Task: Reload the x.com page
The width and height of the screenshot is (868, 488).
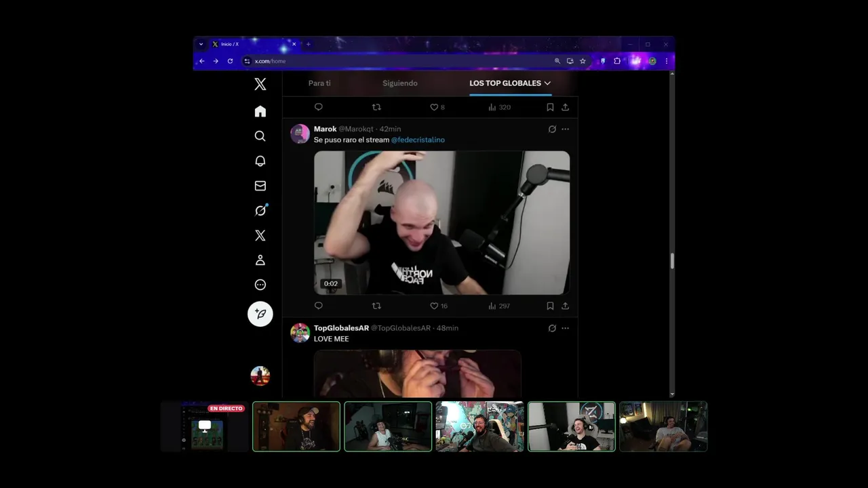Action: (x=230, y=61)
